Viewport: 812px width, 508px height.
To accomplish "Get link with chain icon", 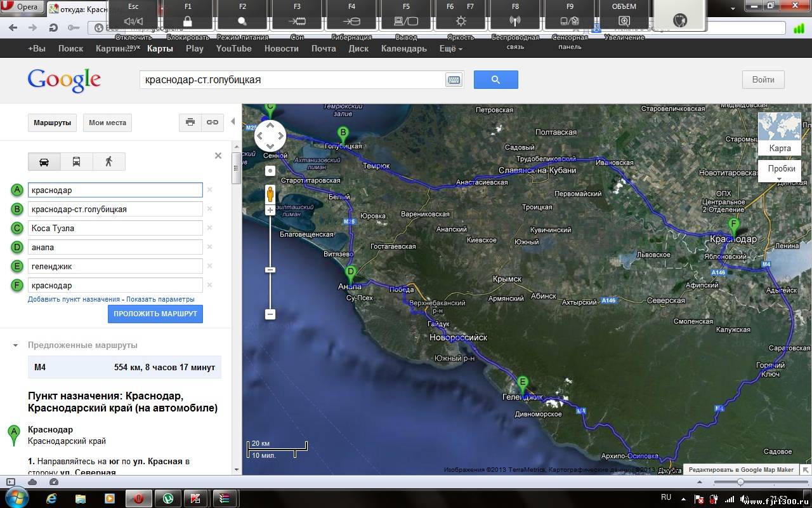I will [x=213, y=123].
